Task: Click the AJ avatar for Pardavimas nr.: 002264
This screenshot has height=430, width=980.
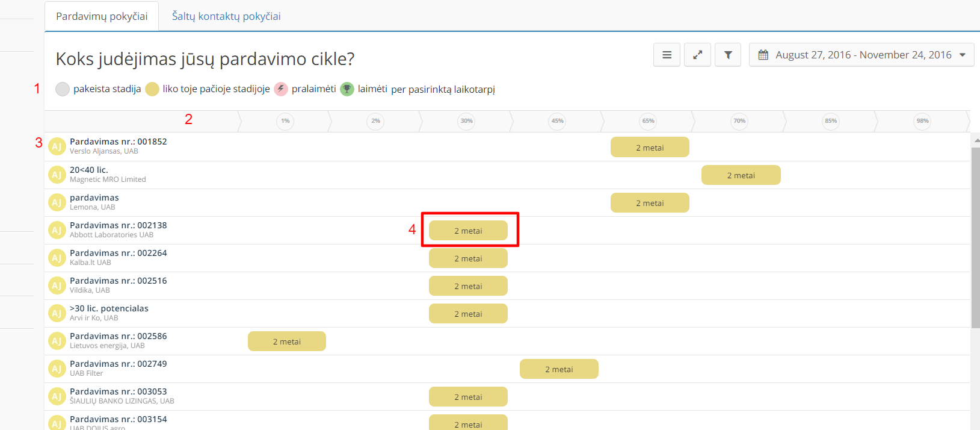Action: pos(57,258)
